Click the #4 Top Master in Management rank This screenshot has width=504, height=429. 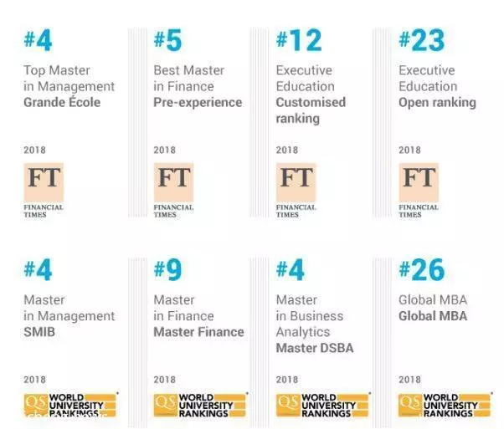[x=38, y=40]
